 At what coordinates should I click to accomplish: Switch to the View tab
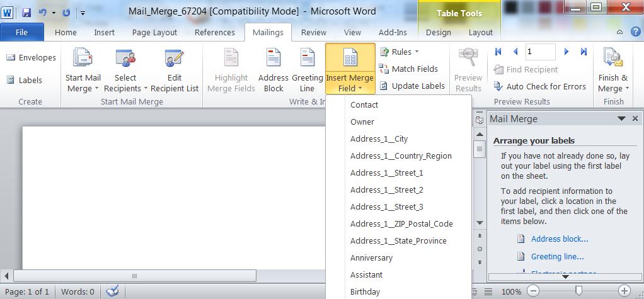[352, 32]
